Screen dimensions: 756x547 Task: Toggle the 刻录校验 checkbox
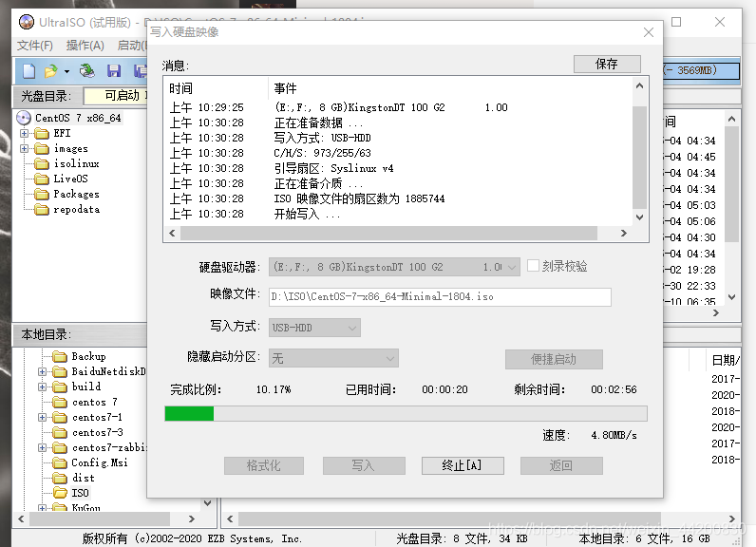533,266
